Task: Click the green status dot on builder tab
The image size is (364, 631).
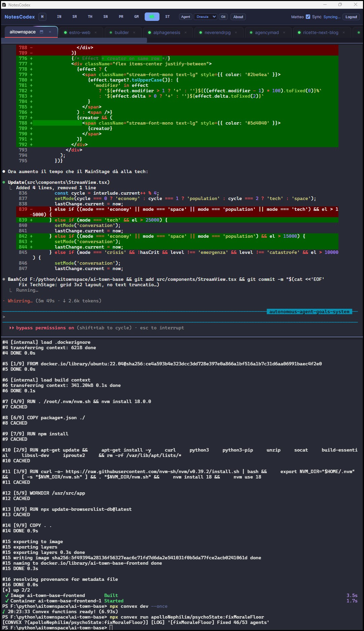Action: click(111, 33)
